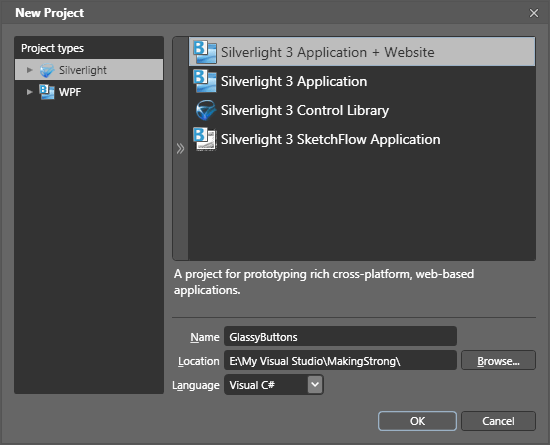550x445 pixels.
Task: Choose Silverlight 3 Application template
Action: pyautogui.click(x=362, y=81)
